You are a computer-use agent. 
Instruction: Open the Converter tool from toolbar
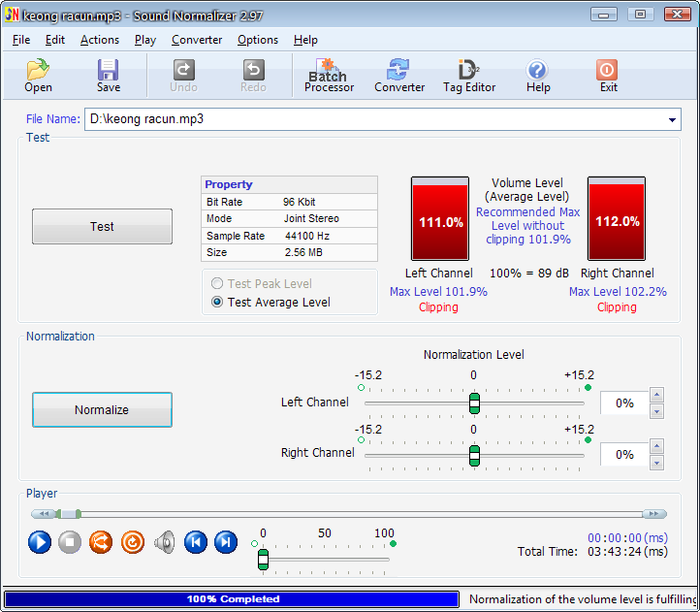pos(399,75)
